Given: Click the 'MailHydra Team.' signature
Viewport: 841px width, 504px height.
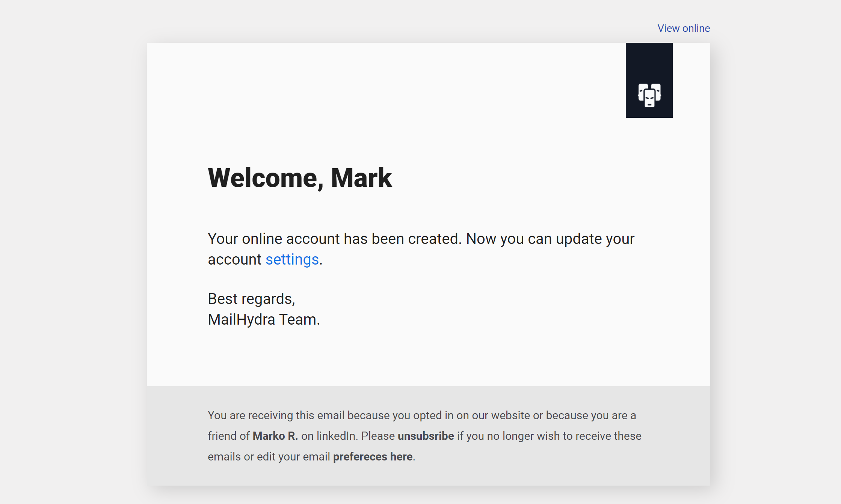Looking at the screenshot, I should (x=264, y=320).
